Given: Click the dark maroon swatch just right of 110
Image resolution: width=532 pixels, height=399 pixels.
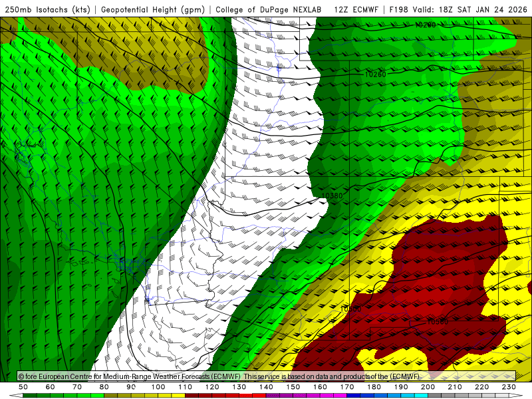Looking at the screenshot, I should 192,395.
